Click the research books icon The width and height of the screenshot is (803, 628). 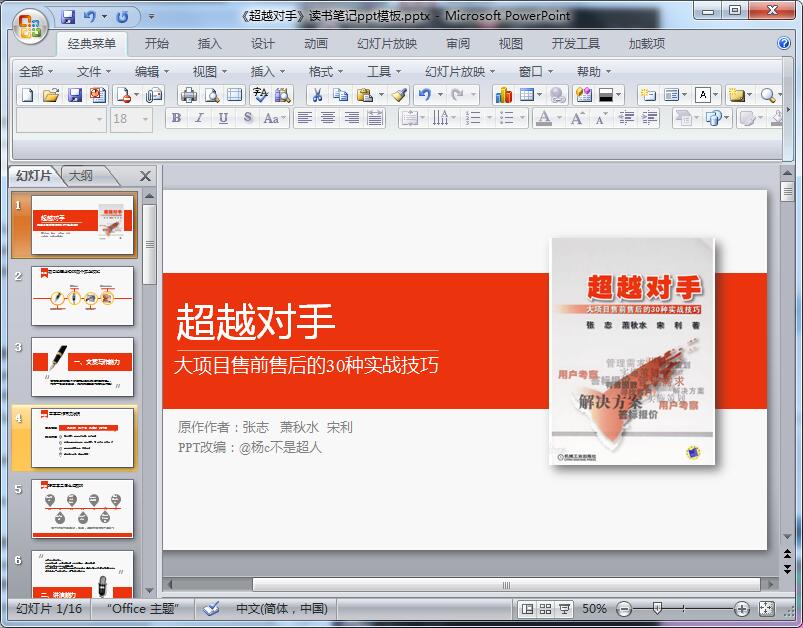tap(283, 95)
